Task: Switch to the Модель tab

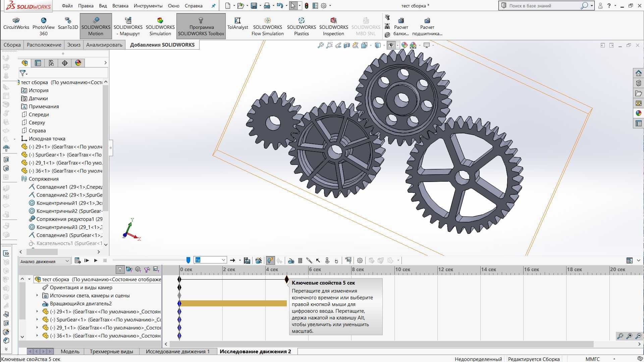Action: point(69,351)
